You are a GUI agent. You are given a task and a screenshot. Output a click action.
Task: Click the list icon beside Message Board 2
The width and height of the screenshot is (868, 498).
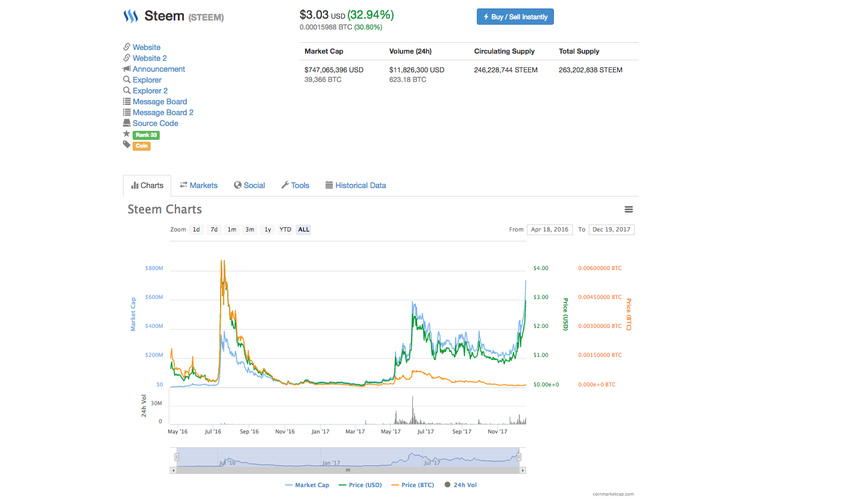coord(127,112)
